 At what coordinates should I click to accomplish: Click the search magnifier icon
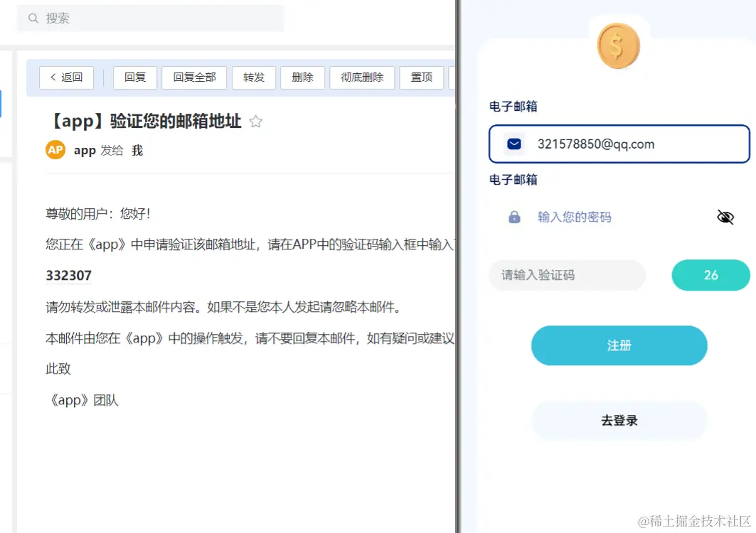(33, 18)
